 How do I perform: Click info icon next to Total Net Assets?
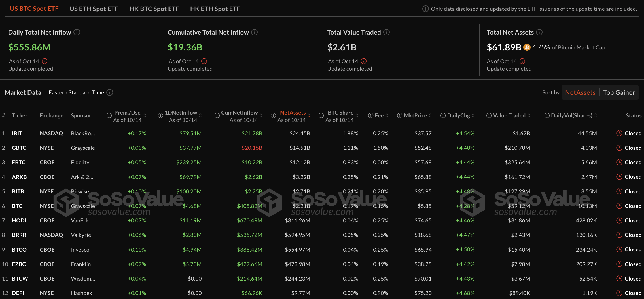[539, 32]
